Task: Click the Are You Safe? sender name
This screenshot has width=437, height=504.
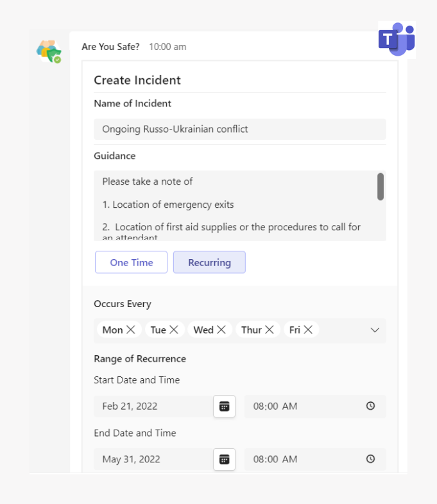Action: point(110,47)
